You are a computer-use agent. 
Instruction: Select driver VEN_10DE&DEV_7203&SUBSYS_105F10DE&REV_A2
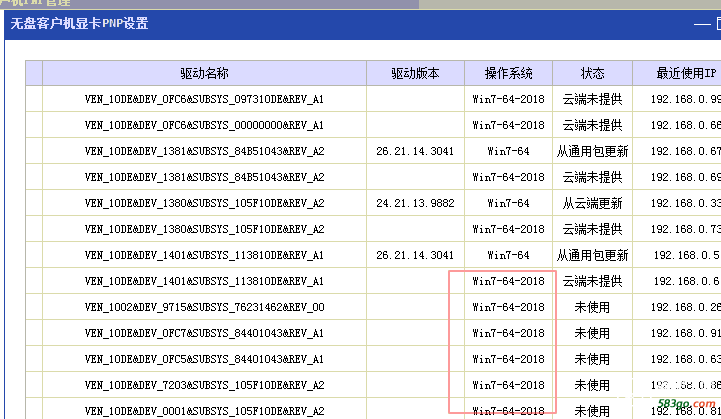point(204,385)
